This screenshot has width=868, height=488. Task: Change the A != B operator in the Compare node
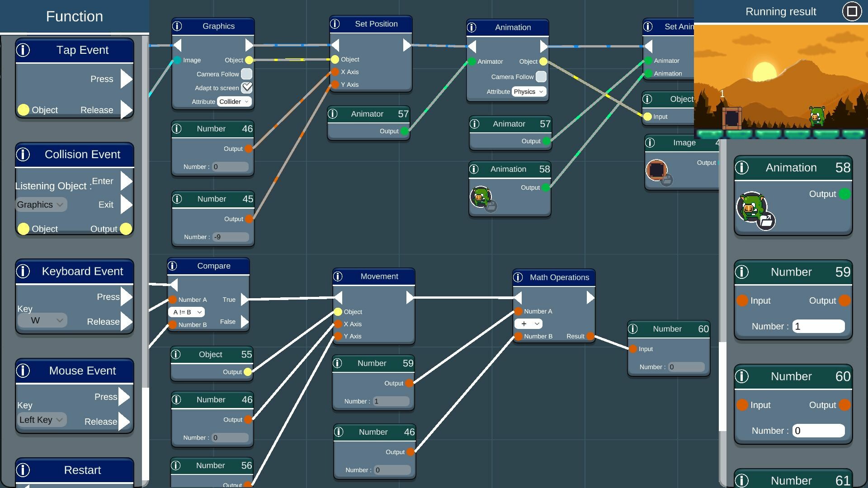coord(186,312)
